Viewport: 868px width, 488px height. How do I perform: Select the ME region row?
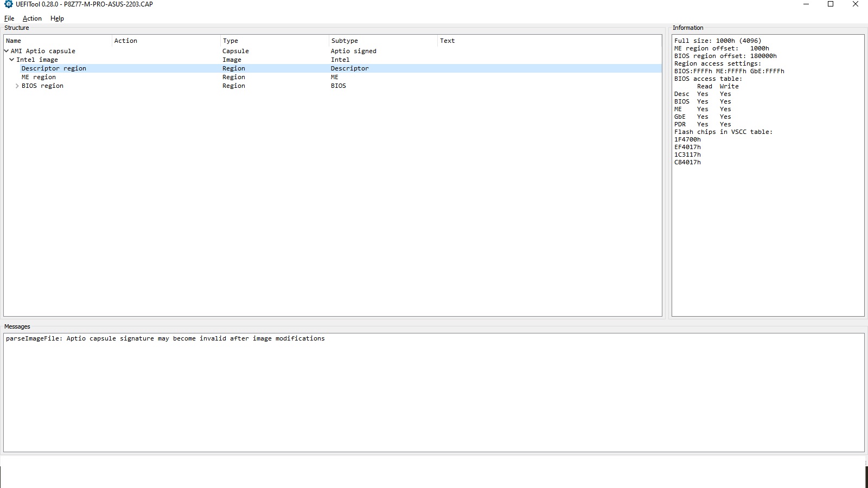(333, 77)
